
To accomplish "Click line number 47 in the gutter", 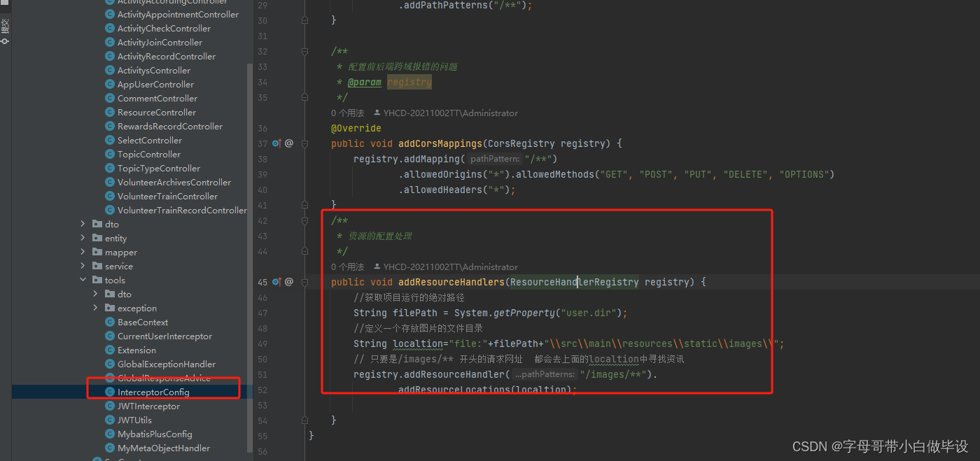I will tap(262, 313).
